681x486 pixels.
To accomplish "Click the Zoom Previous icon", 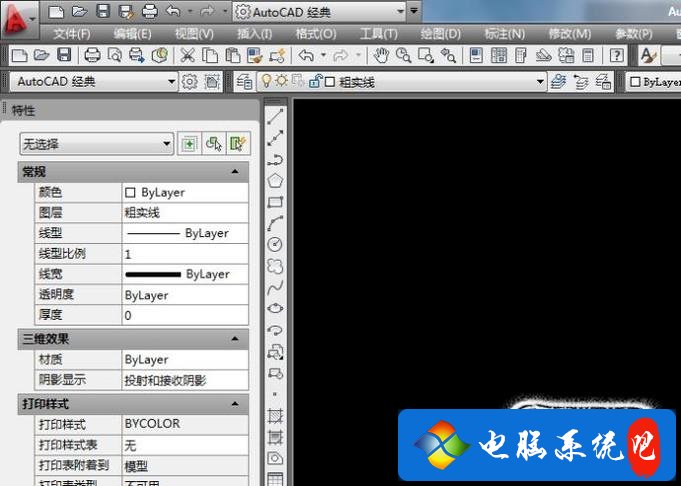I will (x=448, y=56).
